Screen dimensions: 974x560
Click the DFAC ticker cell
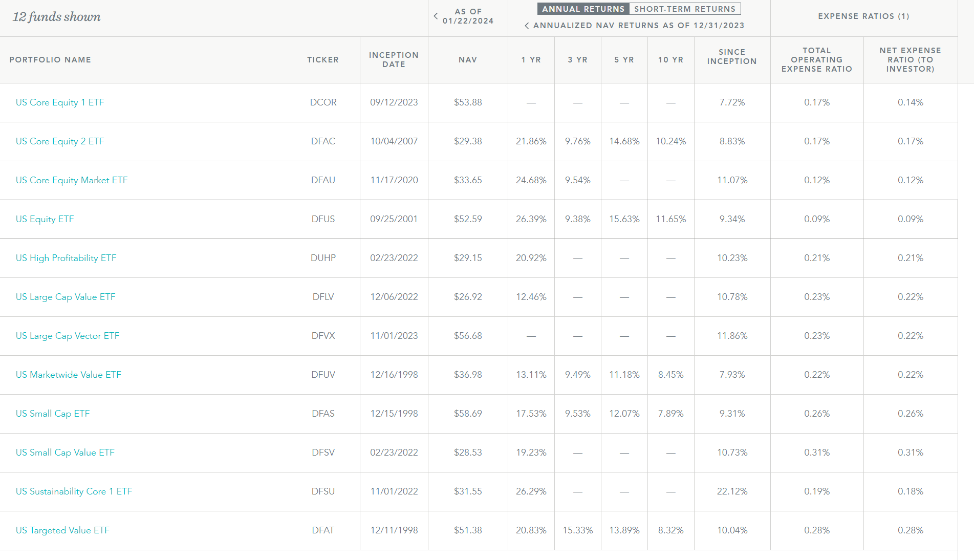[323, 141]
